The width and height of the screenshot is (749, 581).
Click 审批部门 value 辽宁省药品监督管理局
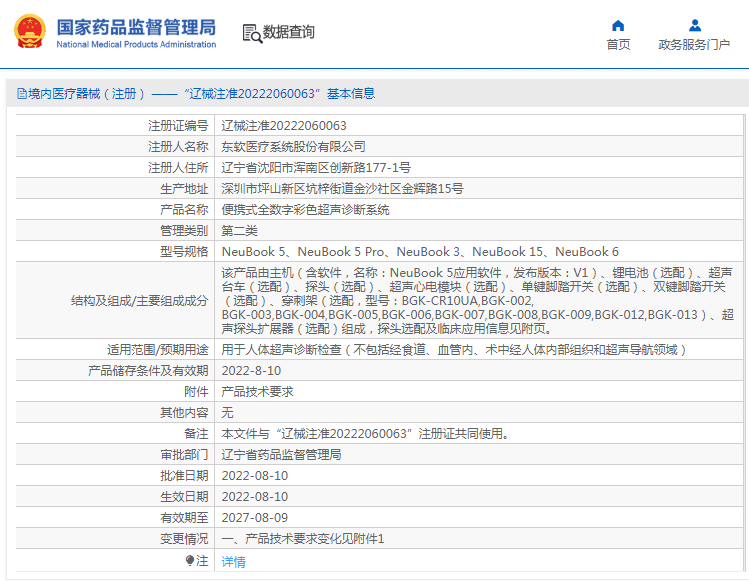(281, 454)
